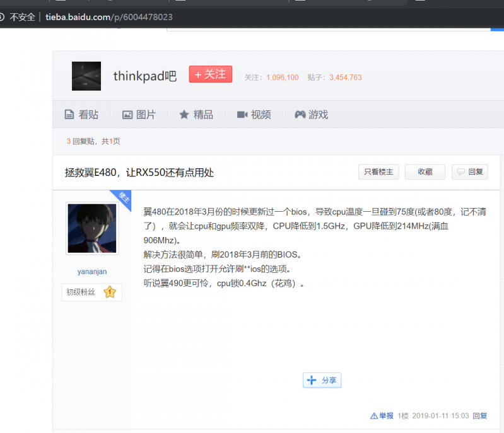Click the post count 3,454,763

click(x=345, y=78)
